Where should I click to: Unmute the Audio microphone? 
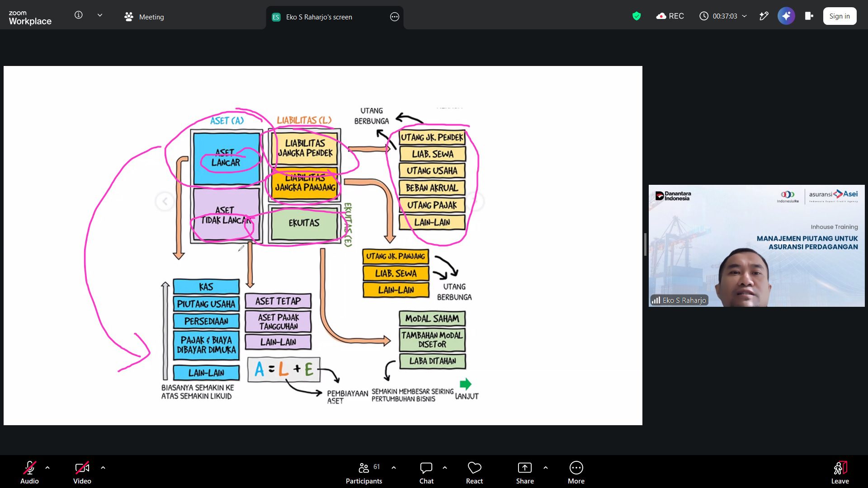(x=29, y=473)
